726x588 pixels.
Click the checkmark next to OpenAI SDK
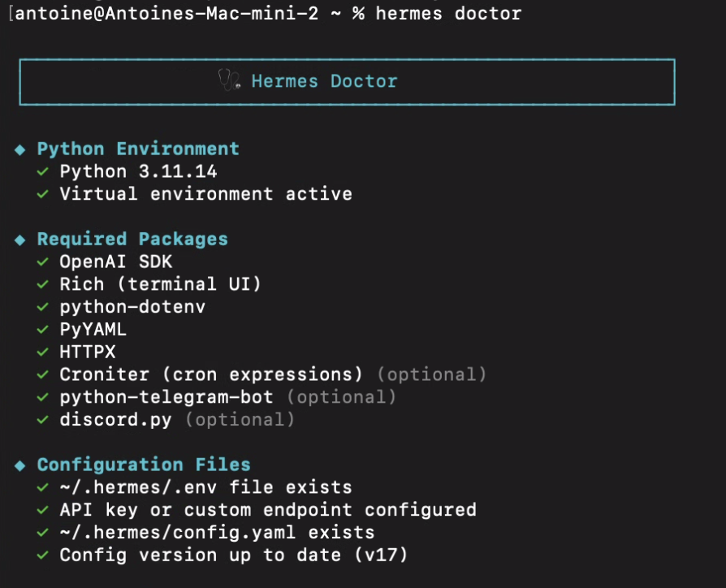coord(42,262)
